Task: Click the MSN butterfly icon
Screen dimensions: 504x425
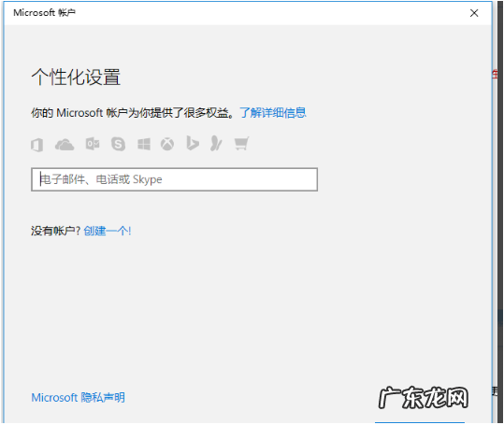Action: (x=216, y=143)
